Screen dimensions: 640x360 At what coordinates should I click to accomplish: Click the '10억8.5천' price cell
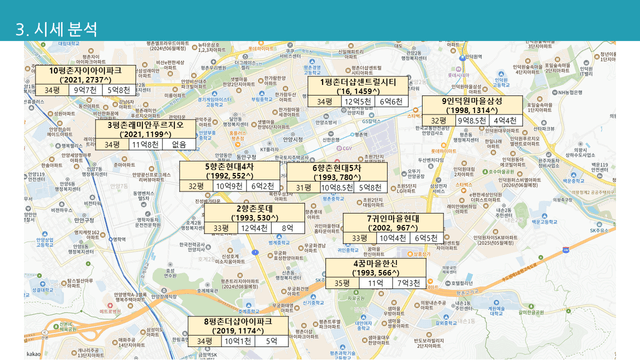click(337, 187)
